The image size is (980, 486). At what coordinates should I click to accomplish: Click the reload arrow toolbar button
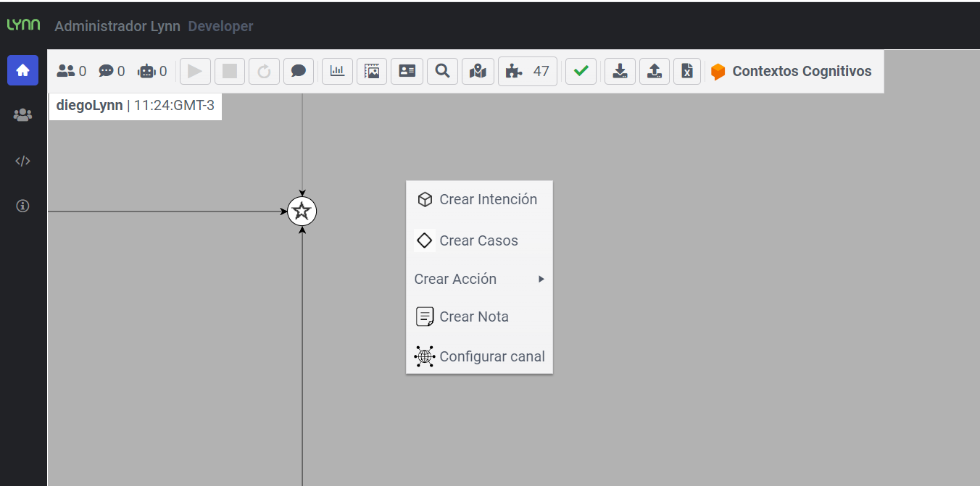(x=264, y=71)
